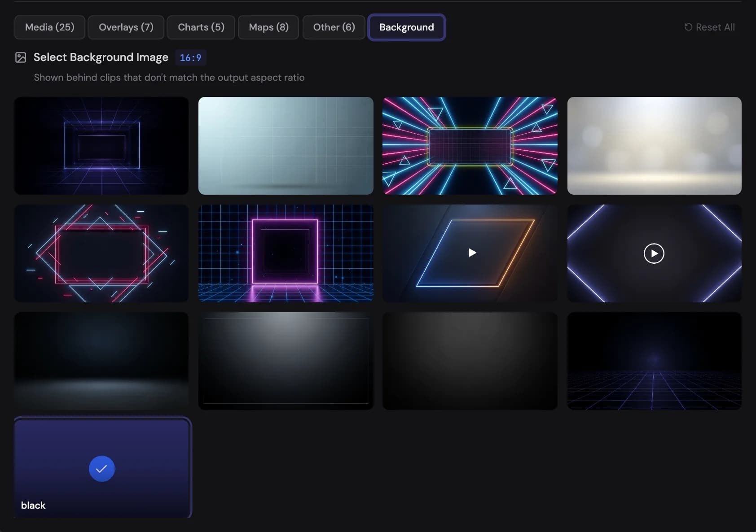Play the purple diagonal neon lines video

[x=654, y=253]
